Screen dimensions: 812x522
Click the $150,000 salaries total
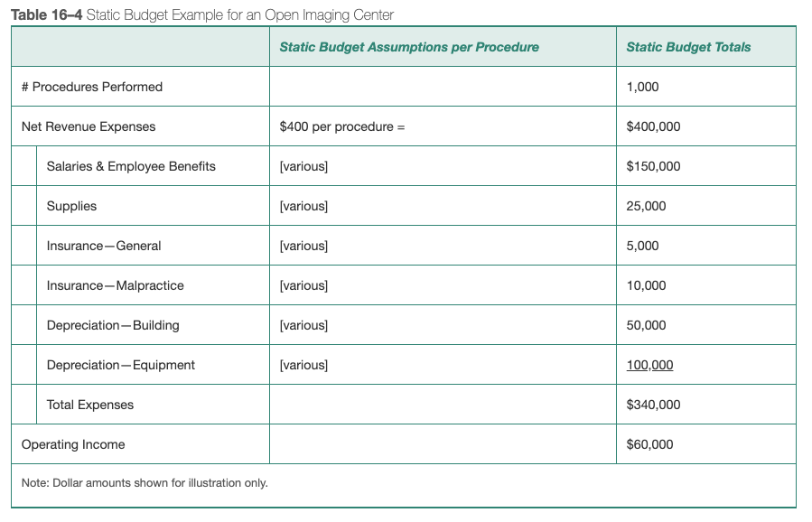pos(654,166)
